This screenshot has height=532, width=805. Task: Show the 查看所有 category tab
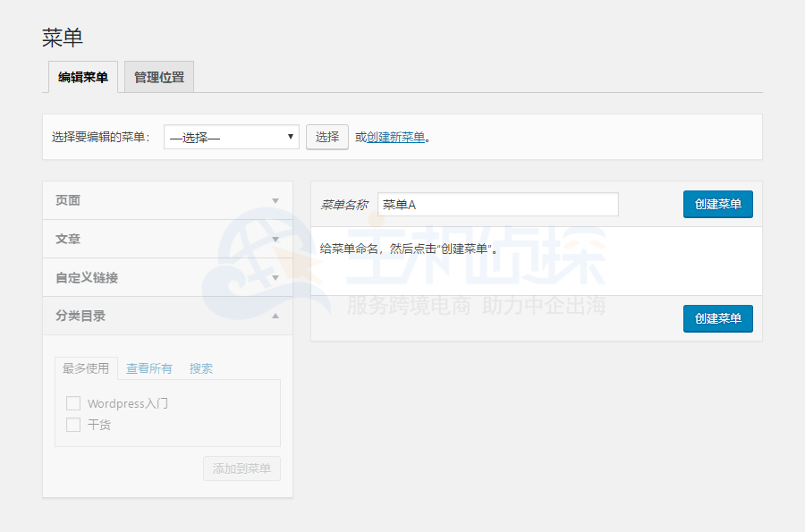[149, 368]
